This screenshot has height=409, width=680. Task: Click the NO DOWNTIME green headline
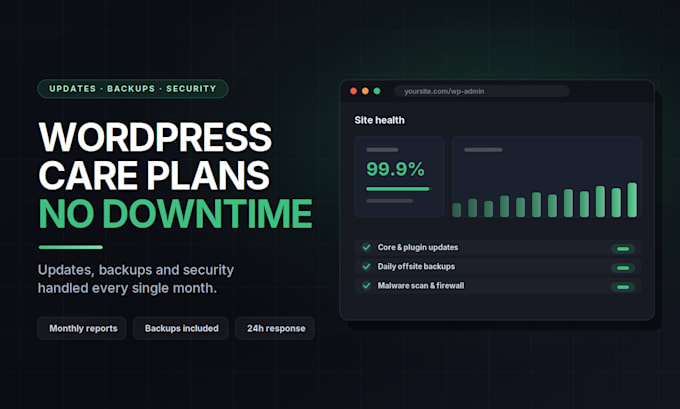[x=175, y=214]
